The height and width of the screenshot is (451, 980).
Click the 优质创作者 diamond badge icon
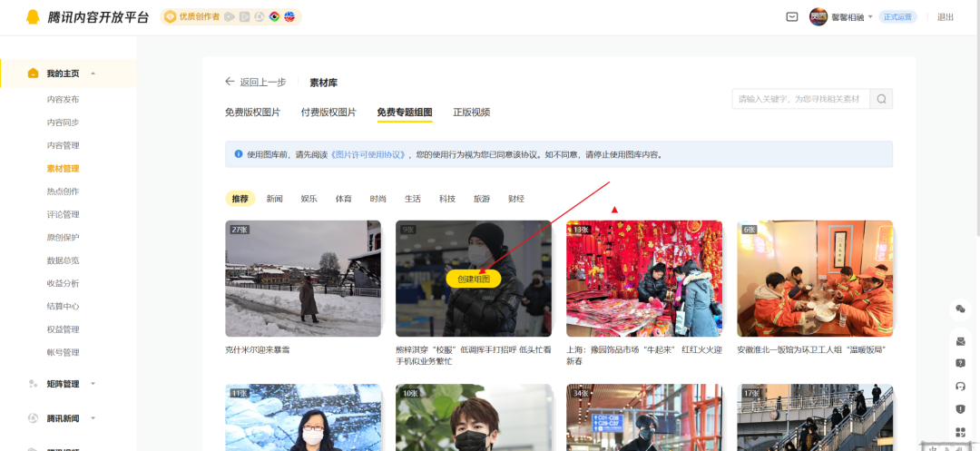point(170,17)
